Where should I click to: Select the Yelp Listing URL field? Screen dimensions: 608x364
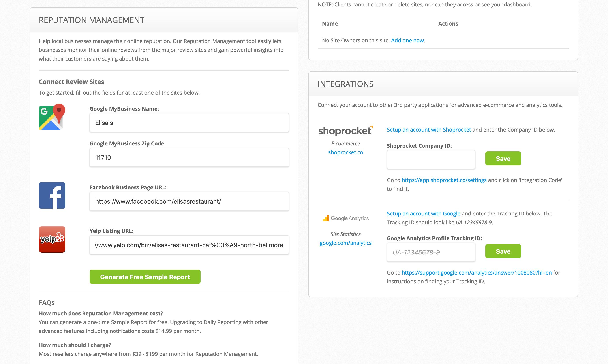189,245
